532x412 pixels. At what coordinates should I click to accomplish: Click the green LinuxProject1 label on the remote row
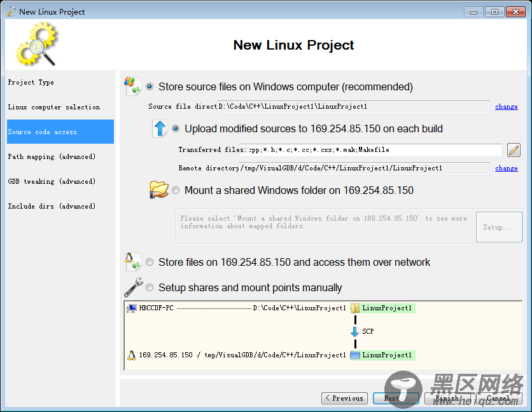click(387, 355)
